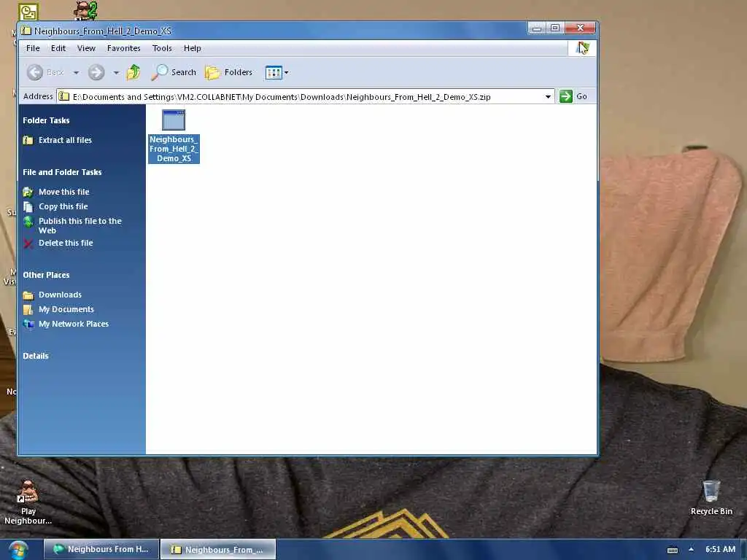Open the Back history dropdown arrow
Screen dimensions: 747x560
tap(76, 73)
